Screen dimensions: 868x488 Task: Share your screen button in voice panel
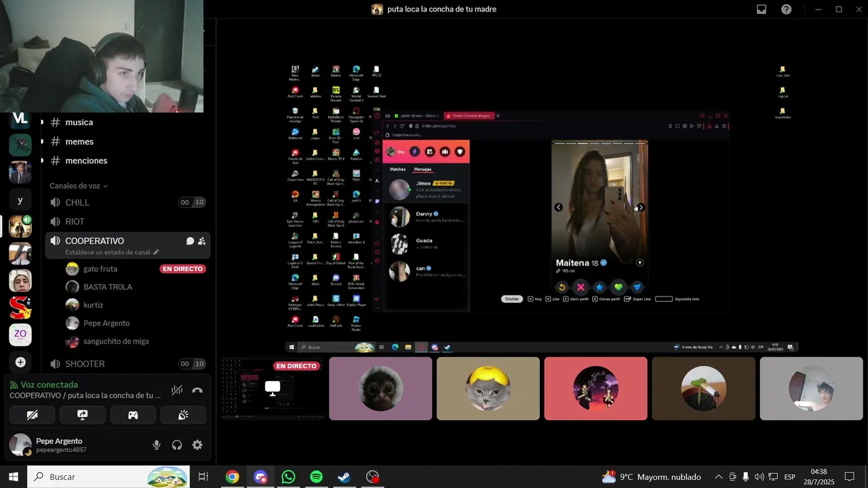[83, 415]
